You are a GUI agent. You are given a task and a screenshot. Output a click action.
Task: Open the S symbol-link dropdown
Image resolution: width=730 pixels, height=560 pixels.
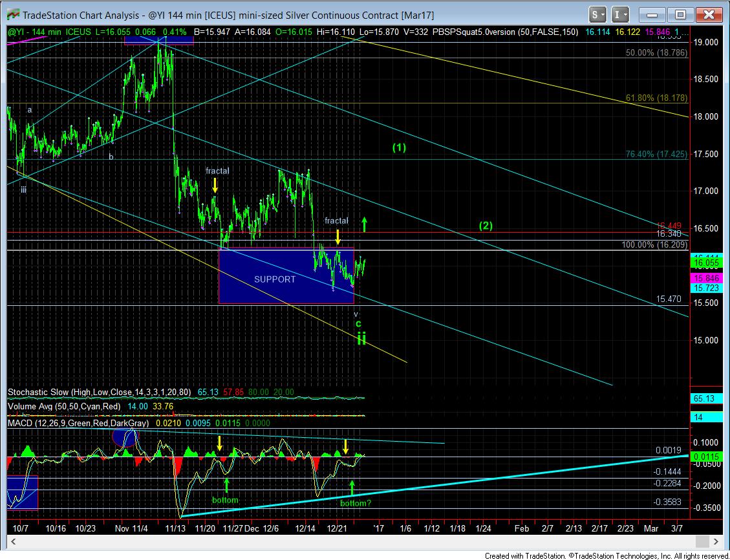597,15
